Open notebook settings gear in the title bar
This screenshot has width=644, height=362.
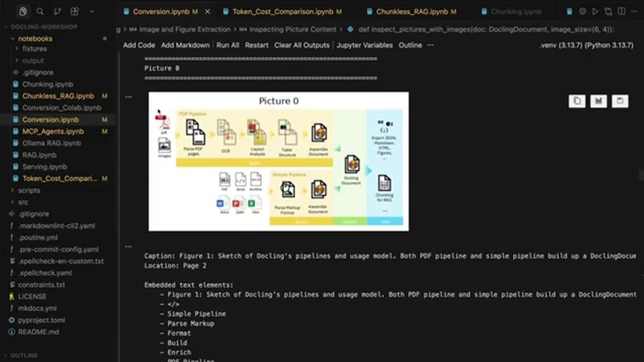(x=583, y=12)
